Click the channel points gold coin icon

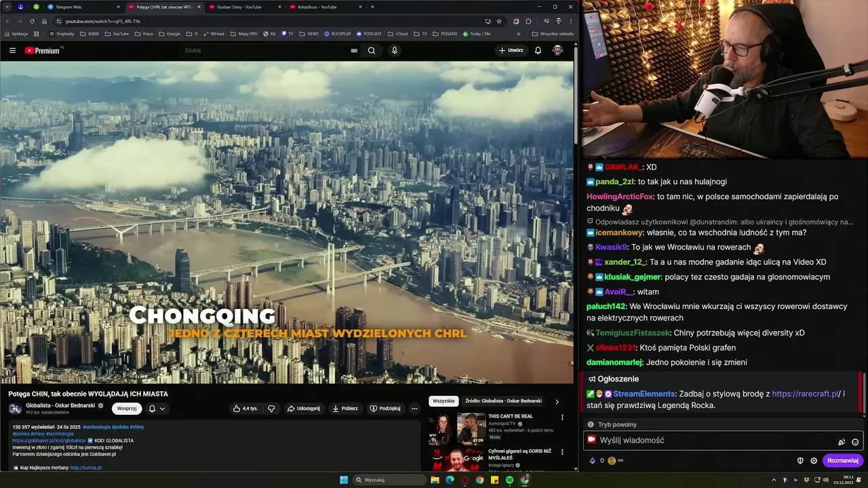point(612,461)
